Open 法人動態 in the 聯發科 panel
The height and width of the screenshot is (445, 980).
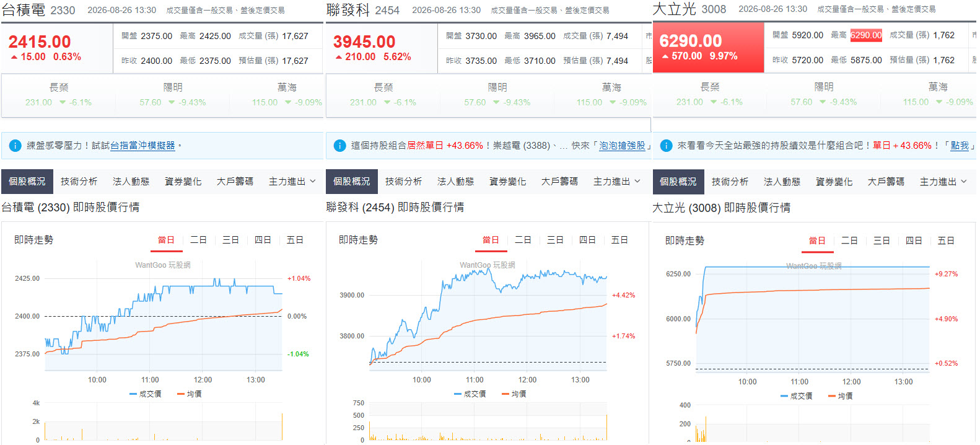(456, 182)
